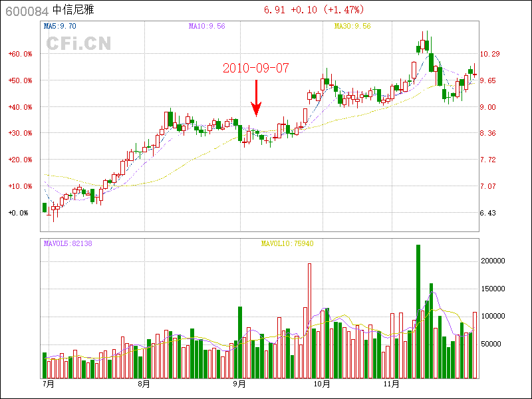Select the MA10:9.56 indicator label
532x399 pixels.
(207, 26)
